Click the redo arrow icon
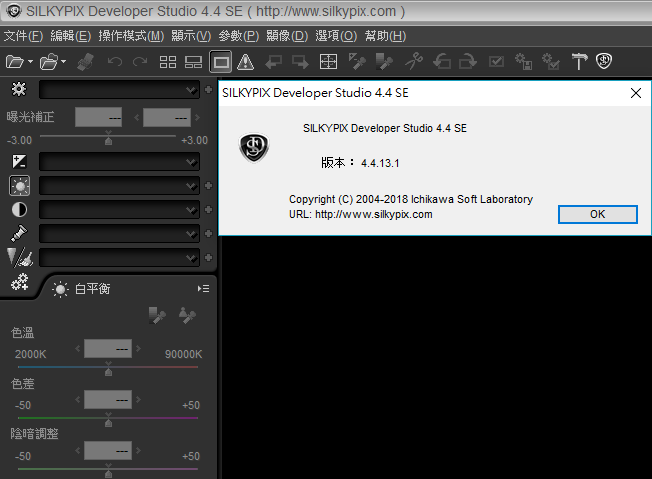 click(x=140, y=62)
